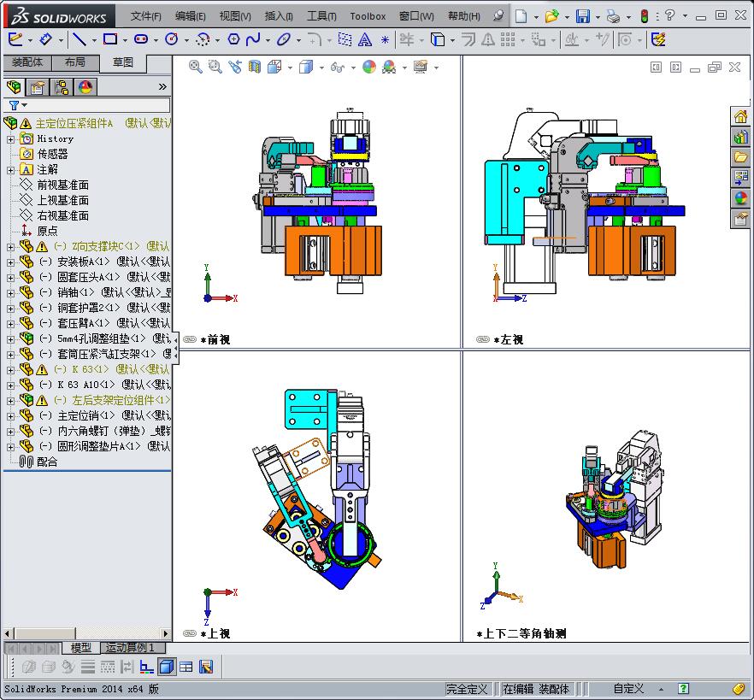Screen dimensions: 754x700
Task: Click the status bar help question icon
Action: point(683,689)
